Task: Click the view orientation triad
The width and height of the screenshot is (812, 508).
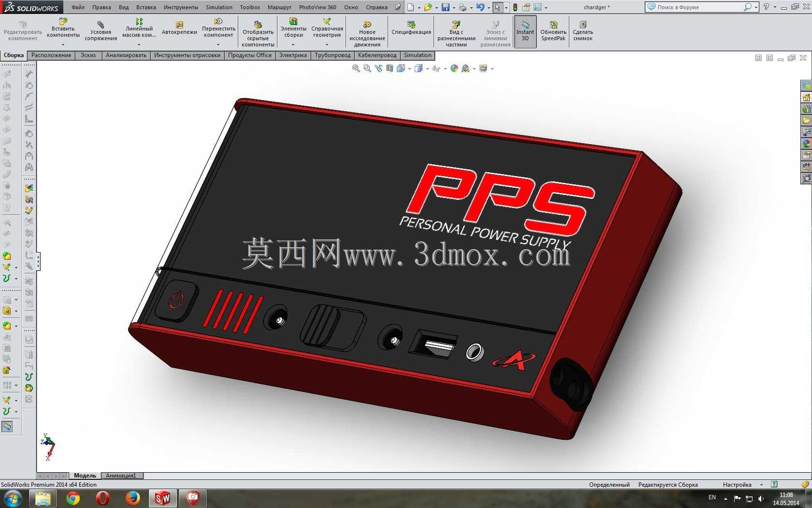Action: [48, 446]
